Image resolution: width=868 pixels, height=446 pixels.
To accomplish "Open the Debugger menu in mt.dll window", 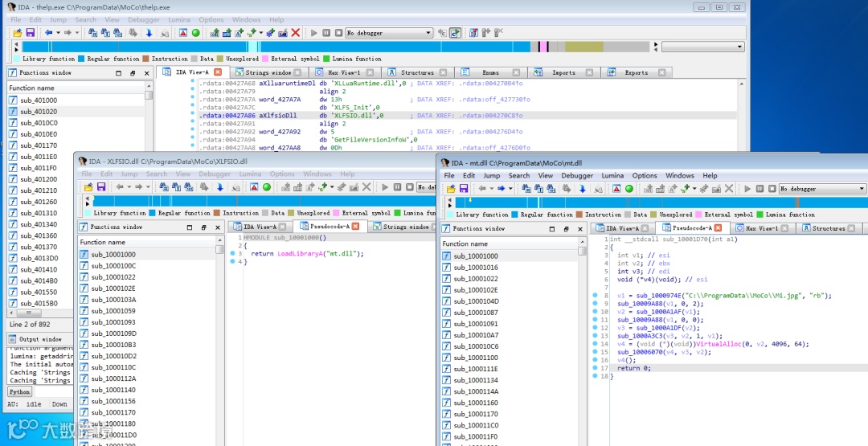I will click(x=576, y=175).
